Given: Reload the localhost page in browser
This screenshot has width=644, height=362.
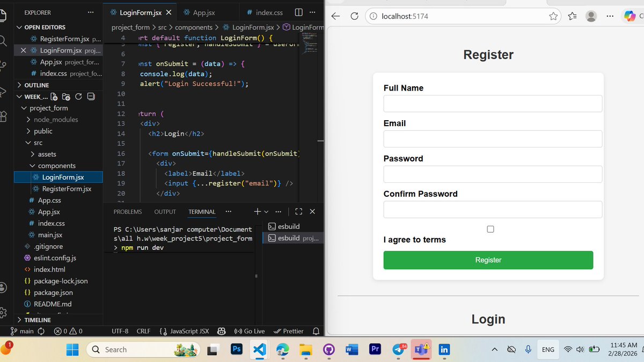Looking at the screenshot, I should 354,16.
